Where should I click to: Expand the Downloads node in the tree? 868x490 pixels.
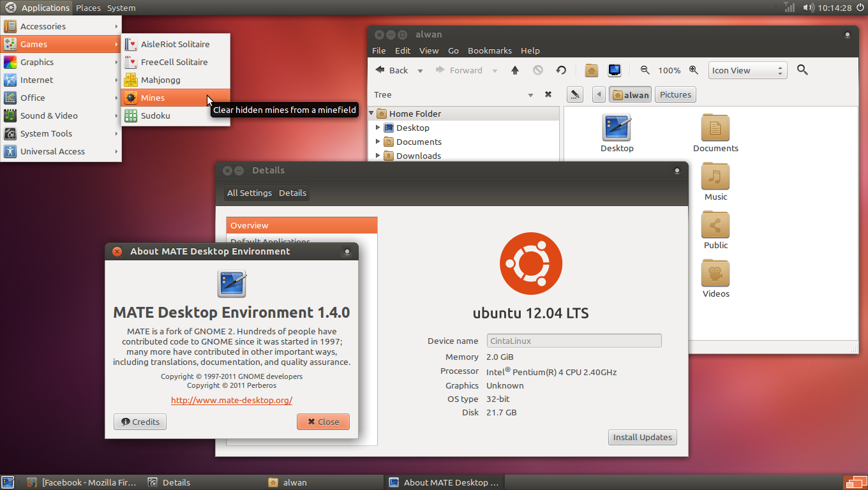tap(378, 156)
